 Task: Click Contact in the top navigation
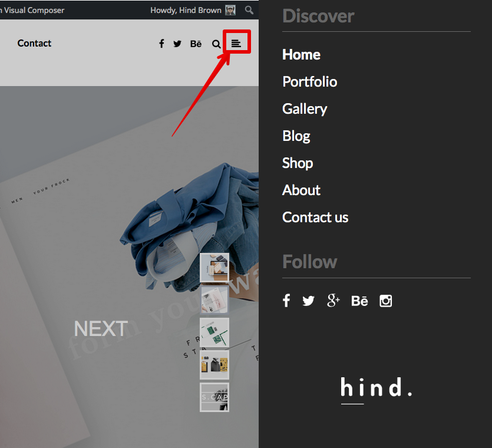point(34,43)
